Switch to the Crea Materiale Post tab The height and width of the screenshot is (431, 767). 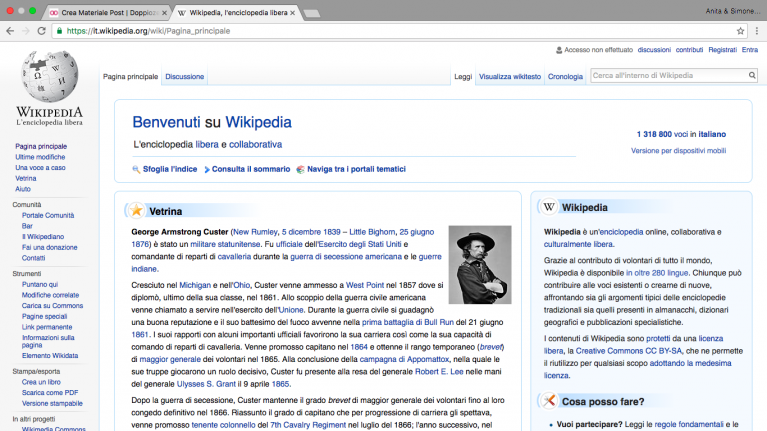point(105,13)
